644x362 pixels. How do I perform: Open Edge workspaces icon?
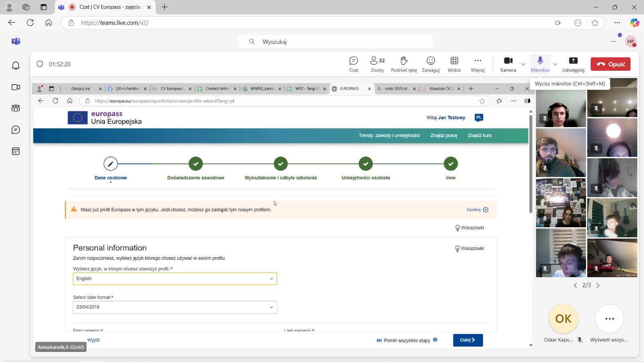tap(26, 7)
